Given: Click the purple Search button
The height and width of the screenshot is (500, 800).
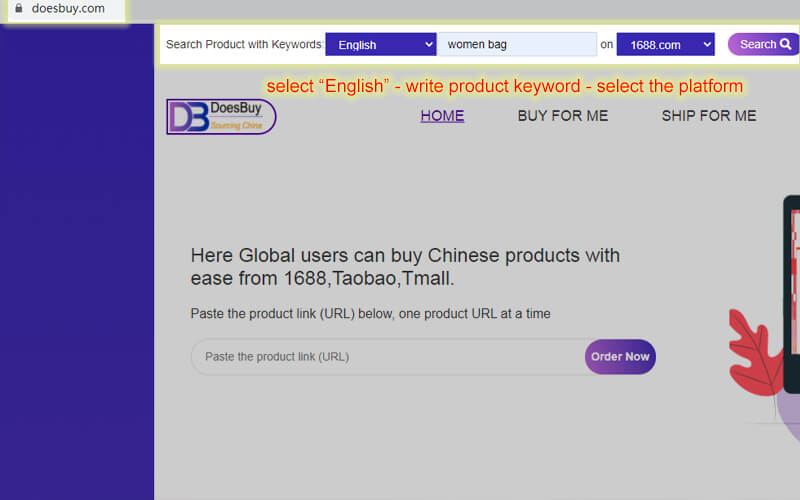Looking at the screenshot, I should (x=764, y=44).
